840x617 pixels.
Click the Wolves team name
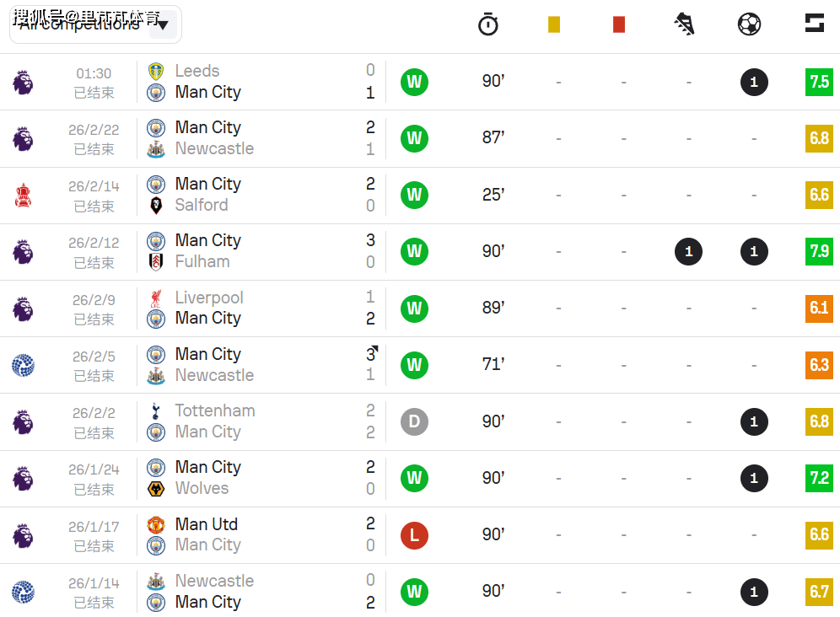(x=202, y=489)
